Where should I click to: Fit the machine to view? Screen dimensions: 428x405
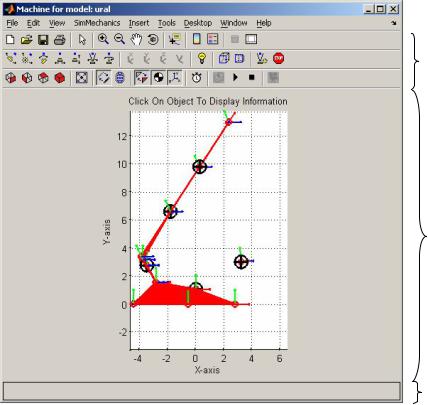(x=82, y=78)
